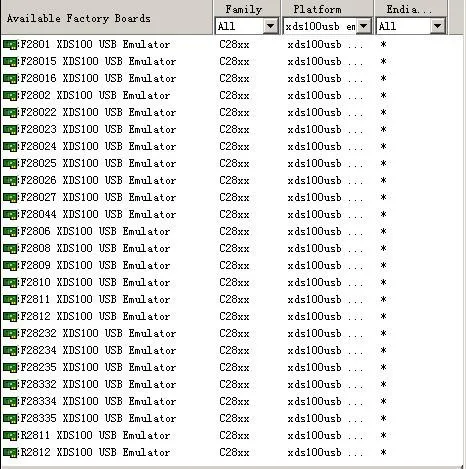Open the Platform filter dropdown showing xds100usb
The height and width of the screenshot is (469, 466).
(327, 26)
